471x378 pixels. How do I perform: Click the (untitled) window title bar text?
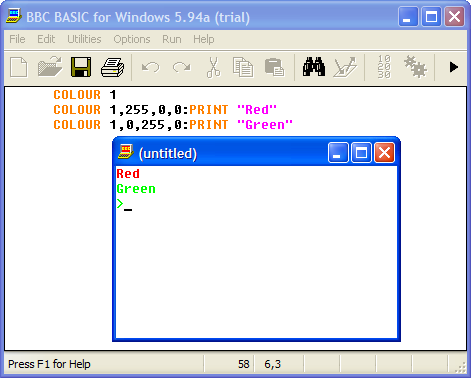tap(168, 154)
